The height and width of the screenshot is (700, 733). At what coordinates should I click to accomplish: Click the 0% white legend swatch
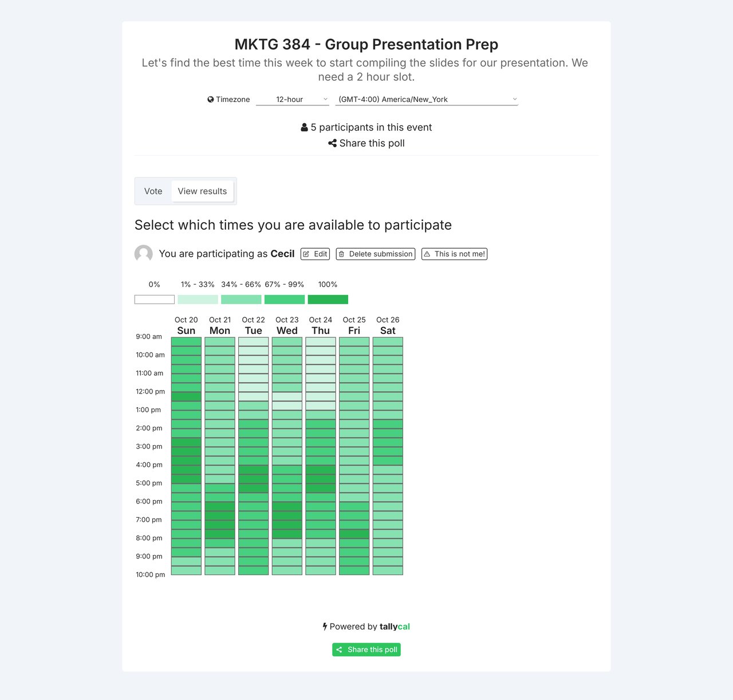[155, 300]
